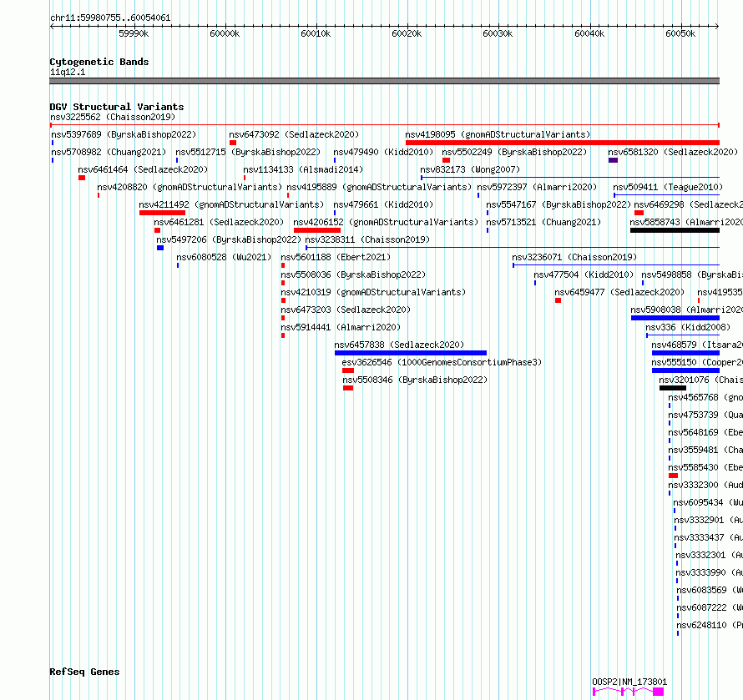Click the blue nsv555150 variant bar
743x700 pixels.
pos(685,370)
